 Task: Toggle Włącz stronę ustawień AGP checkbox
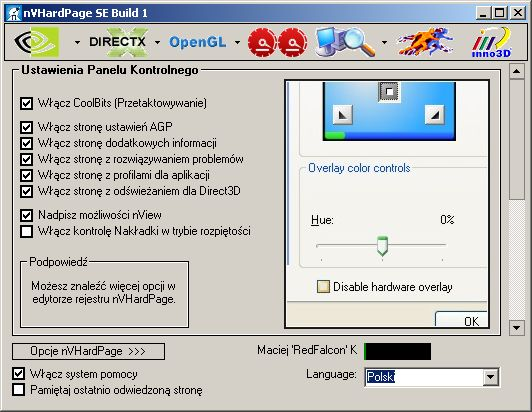coord(26,127)
